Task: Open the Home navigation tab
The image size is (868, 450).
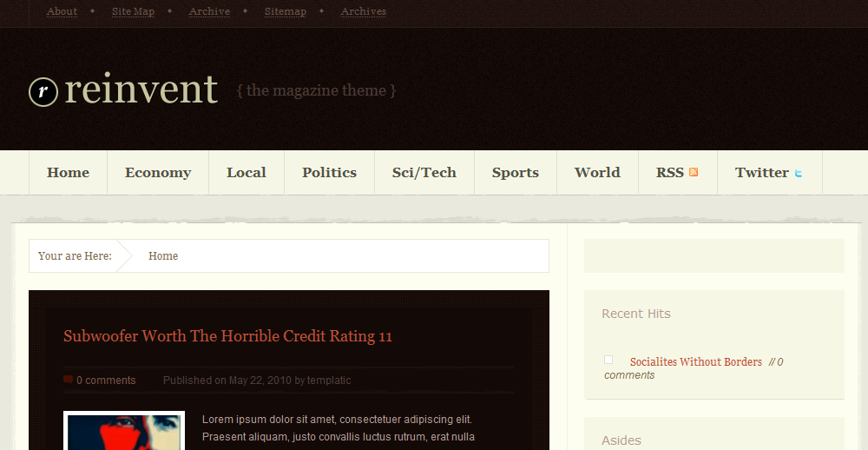Action: click(68, 172)
